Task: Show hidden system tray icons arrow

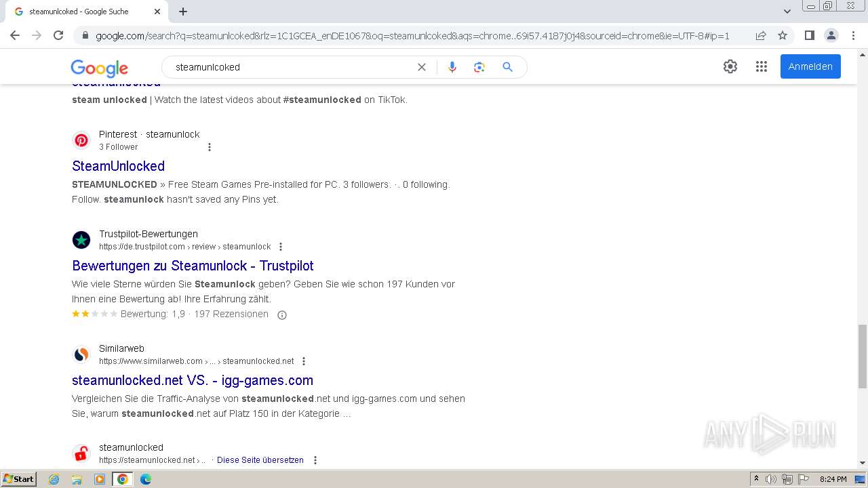Action: pos(757,479)
